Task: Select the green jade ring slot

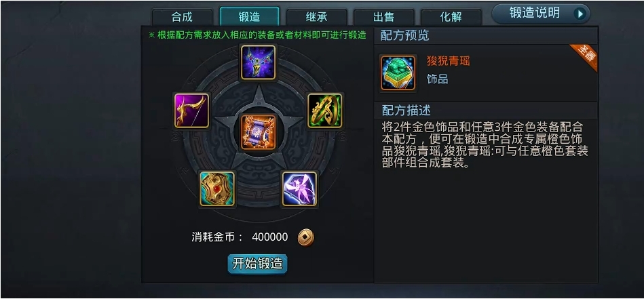Action: [324, 111]
